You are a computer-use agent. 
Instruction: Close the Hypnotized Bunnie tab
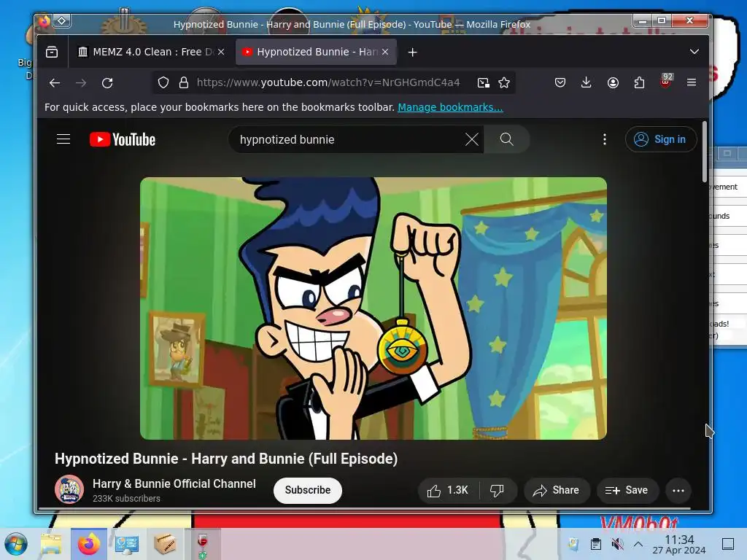(385, 52)
